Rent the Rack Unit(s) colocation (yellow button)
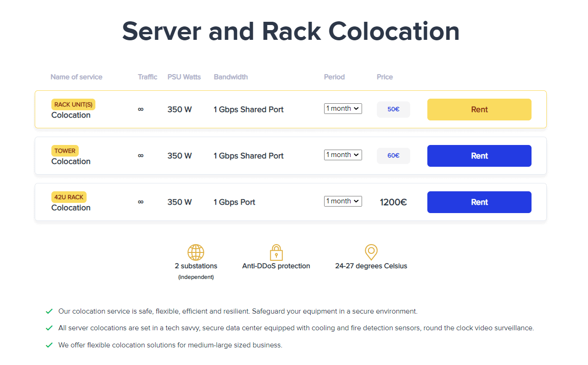 pos(479,109)
